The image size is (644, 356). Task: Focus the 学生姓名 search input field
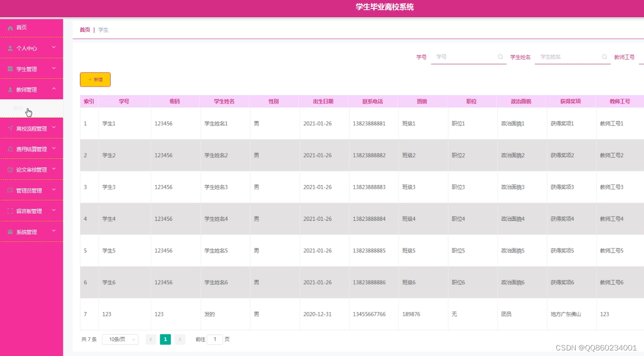pos(572,57)
